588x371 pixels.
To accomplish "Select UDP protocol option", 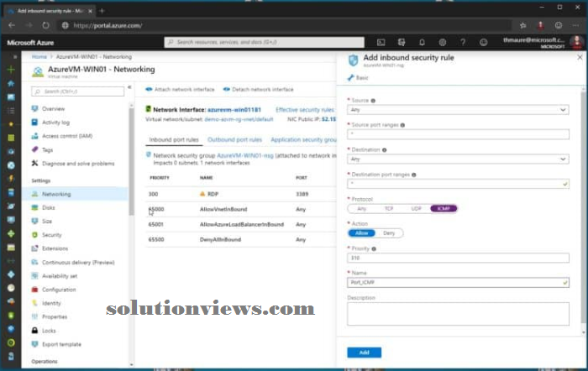I will 417,208.
